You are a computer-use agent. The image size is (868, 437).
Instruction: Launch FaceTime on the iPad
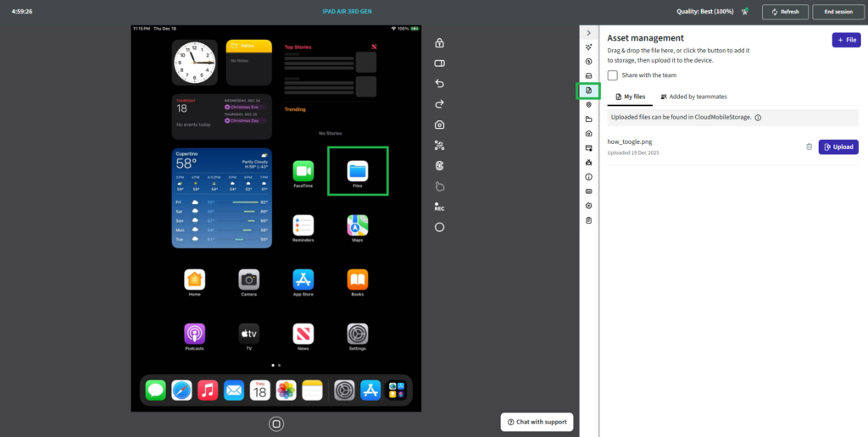pos(303,170)
